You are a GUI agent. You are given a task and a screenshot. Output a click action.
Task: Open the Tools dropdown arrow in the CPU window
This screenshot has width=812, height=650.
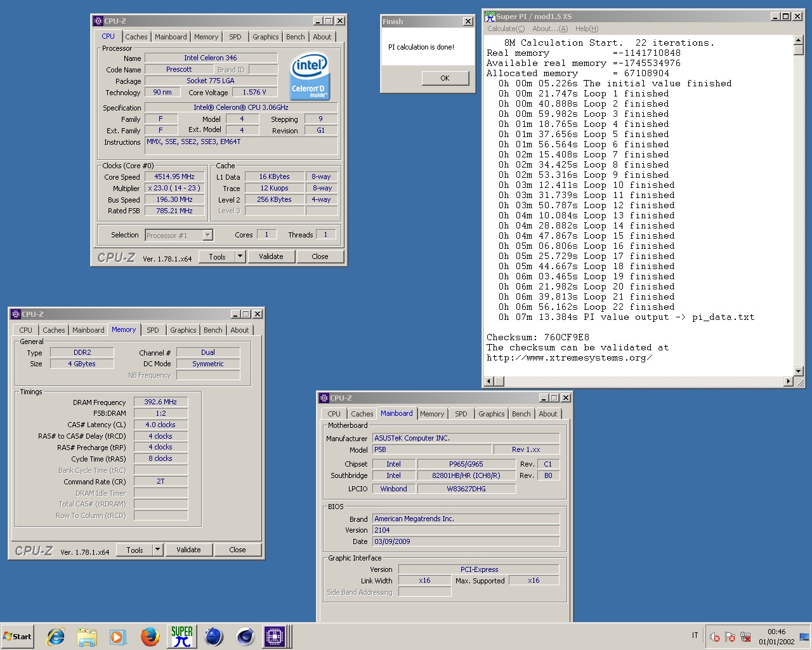point(240,256)
